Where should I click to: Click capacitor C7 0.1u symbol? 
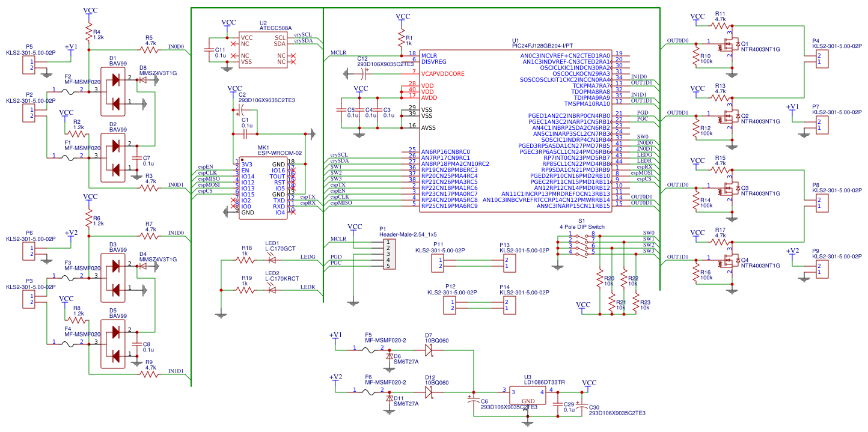coord(136,159)
